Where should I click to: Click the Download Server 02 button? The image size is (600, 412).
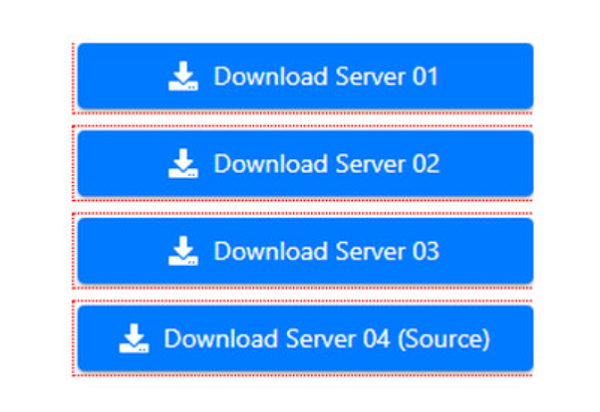click(305, 163)
